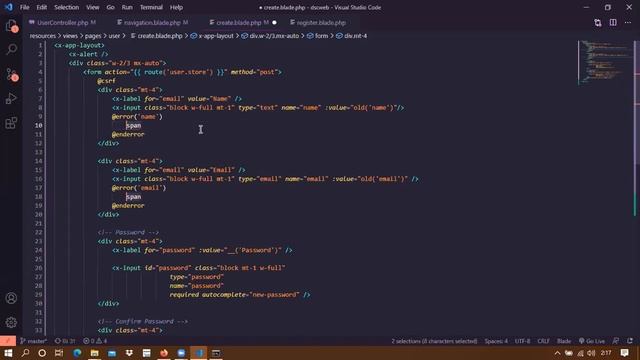Open File Explorer from the taskbar
640x360 pixels.
[x=94, y=353]
